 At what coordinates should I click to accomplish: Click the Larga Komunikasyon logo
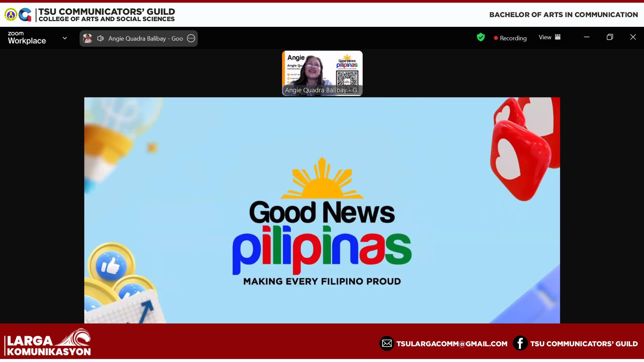coord(48,343)
